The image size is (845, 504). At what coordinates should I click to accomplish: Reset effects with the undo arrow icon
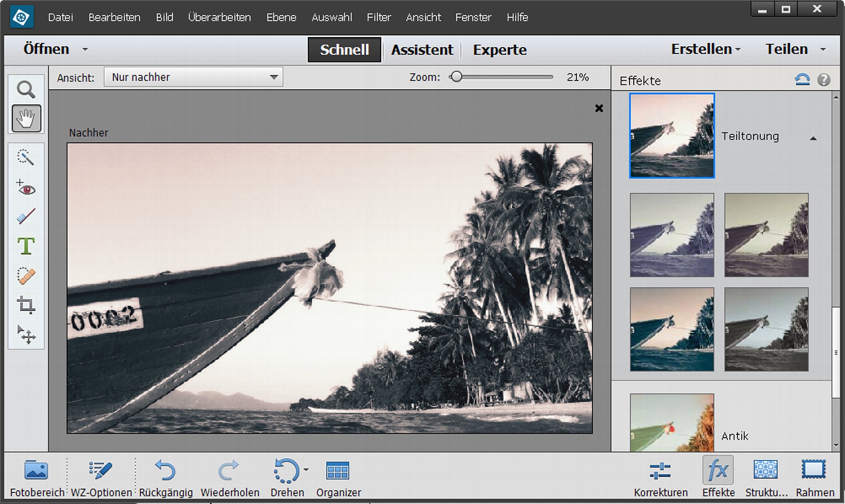coord(802,79)
